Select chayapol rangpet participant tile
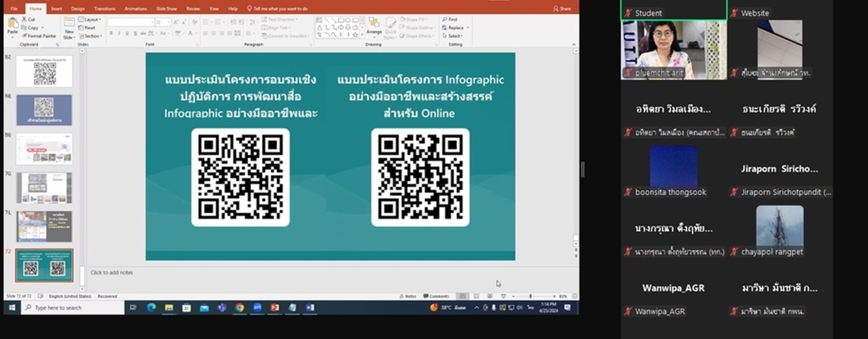The width and height of the screenshot is (868, 339). pyautogui.click(x=779, y=231)
